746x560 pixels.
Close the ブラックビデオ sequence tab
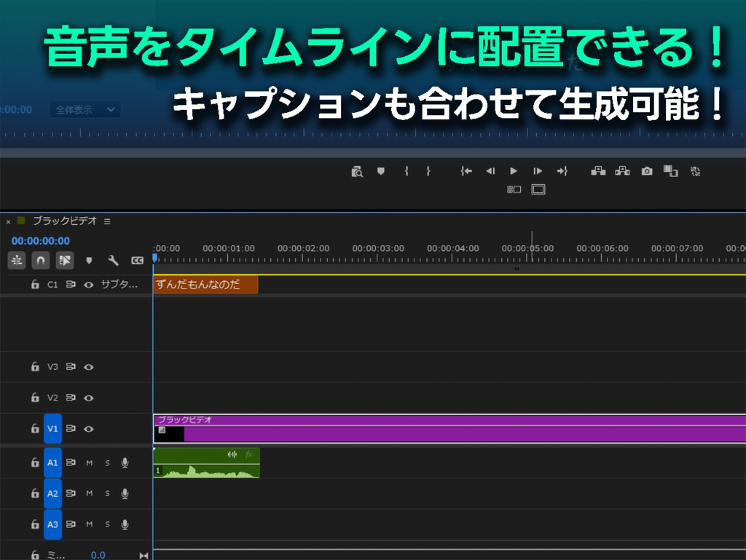click(8, 221)
